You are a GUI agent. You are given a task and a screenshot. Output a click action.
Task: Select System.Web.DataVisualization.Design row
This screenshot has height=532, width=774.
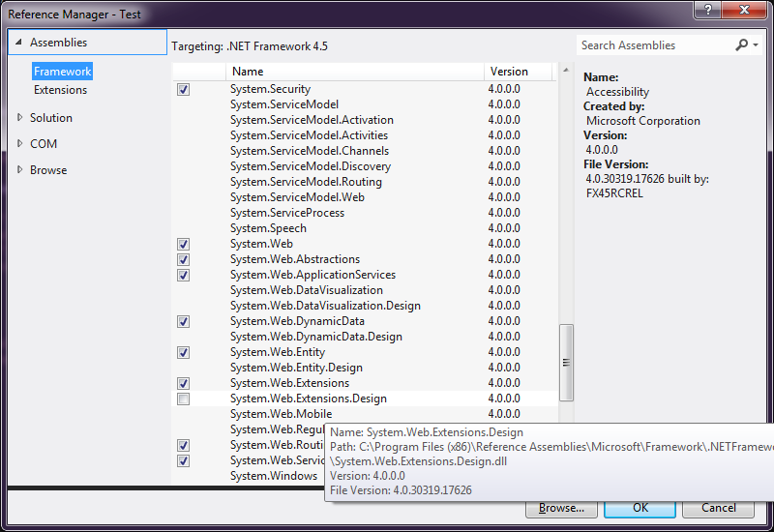(x=365, y=306)
